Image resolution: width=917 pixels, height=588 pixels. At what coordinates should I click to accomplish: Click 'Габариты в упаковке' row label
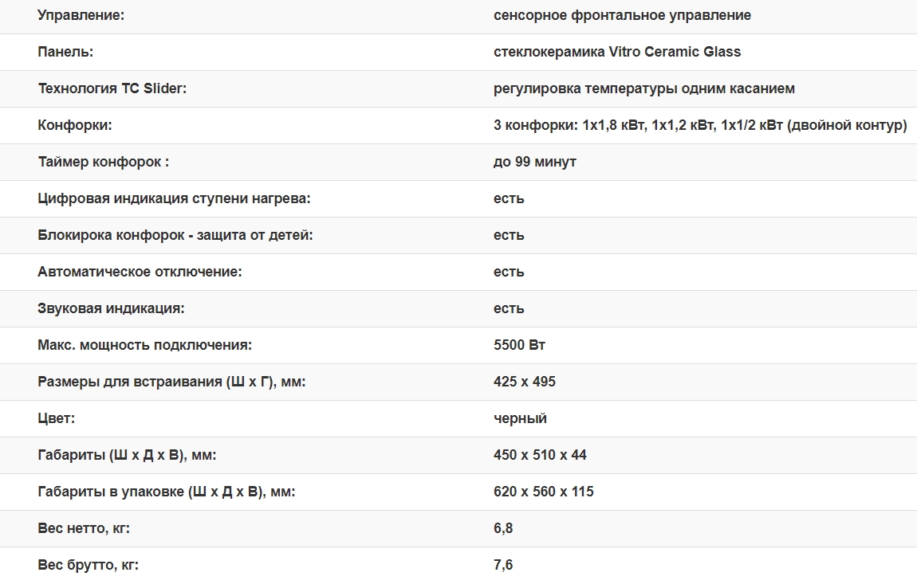click(166, 492)
